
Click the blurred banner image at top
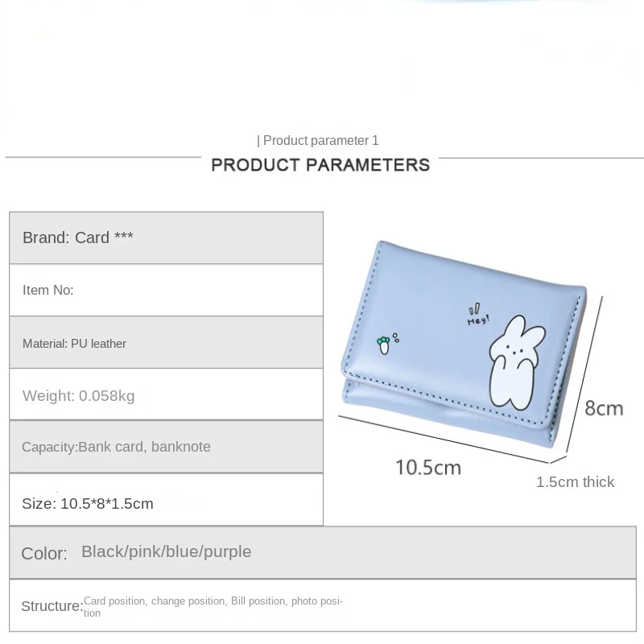pyautogui.click(x=322, y=56)
